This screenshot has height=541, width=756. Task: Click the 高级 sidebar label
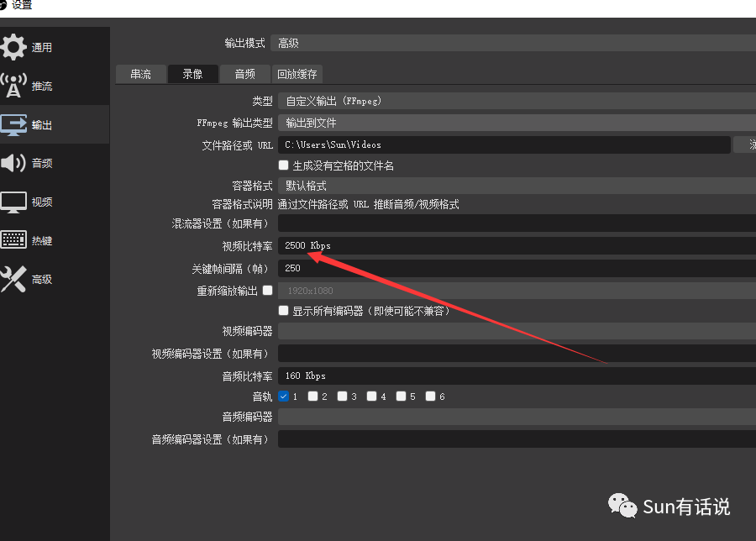click(42, 279)
